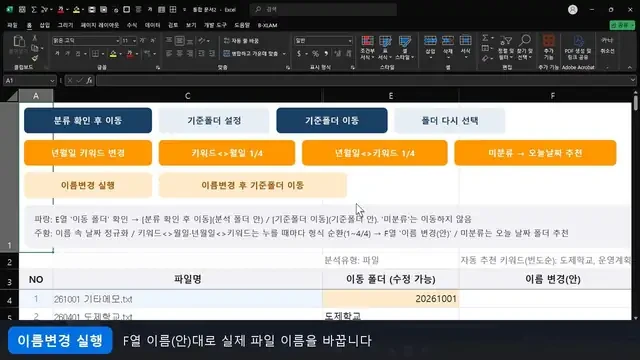The image size is (640, 360).
Task: Click the increase decimal icon
Action: pos(338,54)
